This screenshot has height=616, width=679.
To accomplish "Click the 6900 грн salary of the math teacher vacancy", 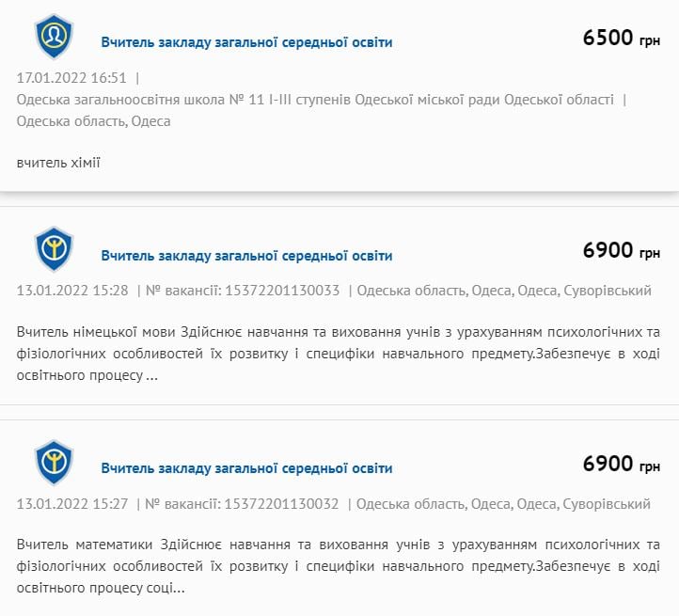I will tap(621, 464).
